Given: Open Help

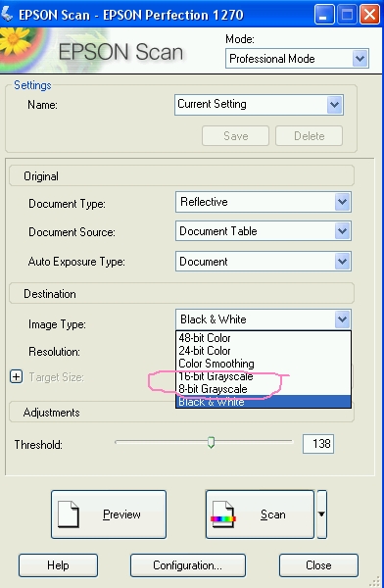Looking at the screenshot, I should pyautogui.click(x=58, y=565).
